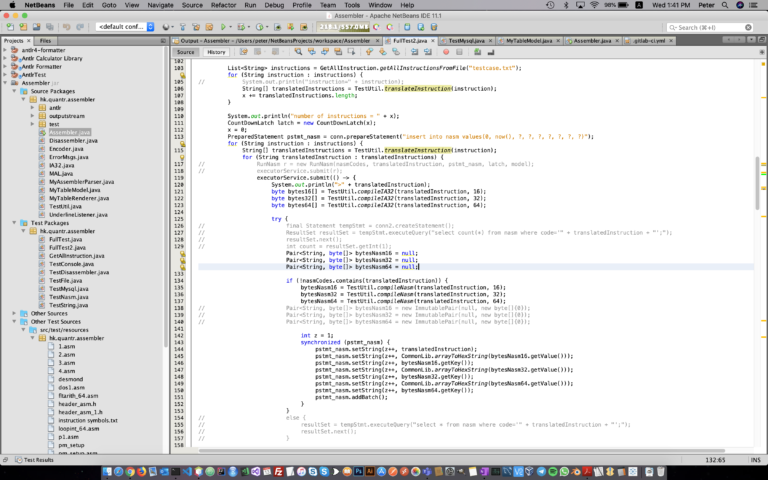Click the memory usage garbage collection bar

(x=343, y=27)
